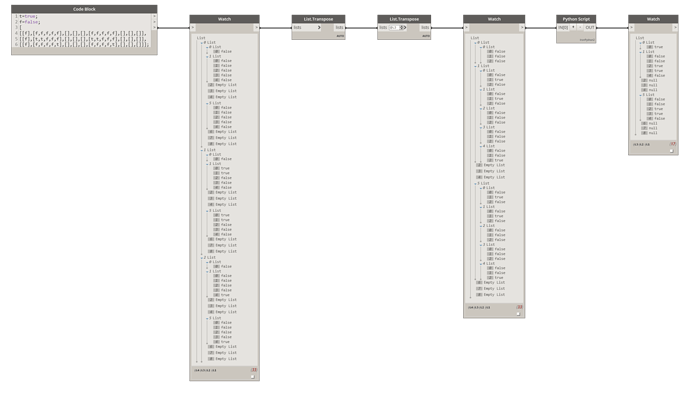Collapse '1 List' in Watch after Python Script
This screenshot has height=394, width=690.
(641, 52)
